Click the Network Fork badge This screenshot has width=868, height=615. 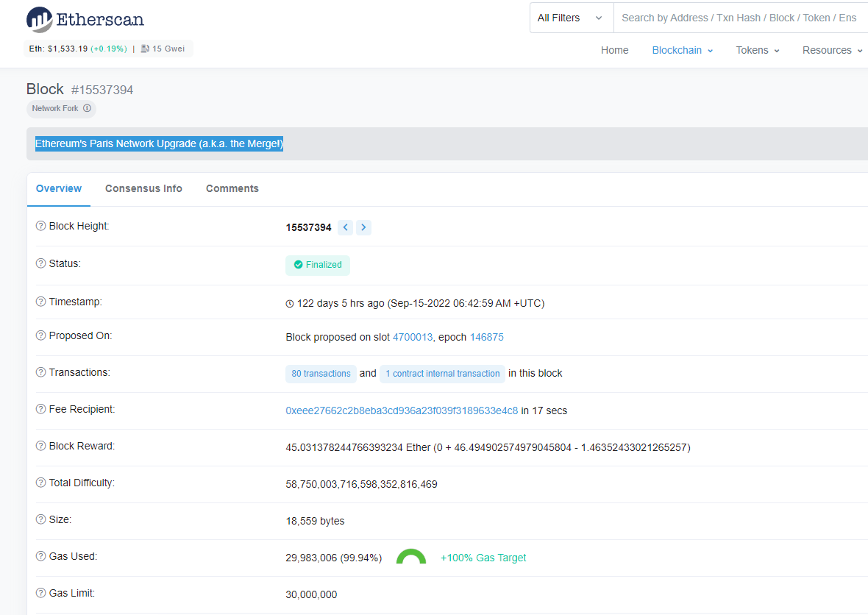pos(62,108)
